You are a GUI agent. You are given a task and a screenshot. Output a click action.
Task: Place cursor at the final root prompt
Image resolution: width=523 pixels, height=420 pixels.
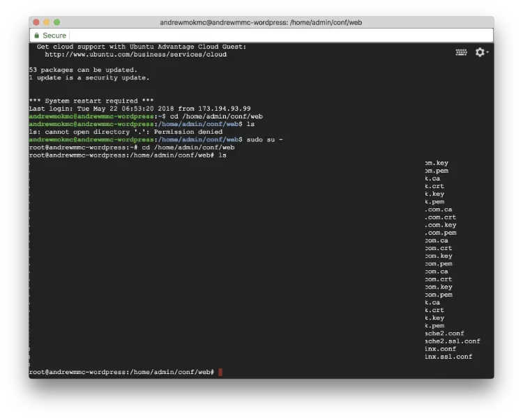point(220,373)
